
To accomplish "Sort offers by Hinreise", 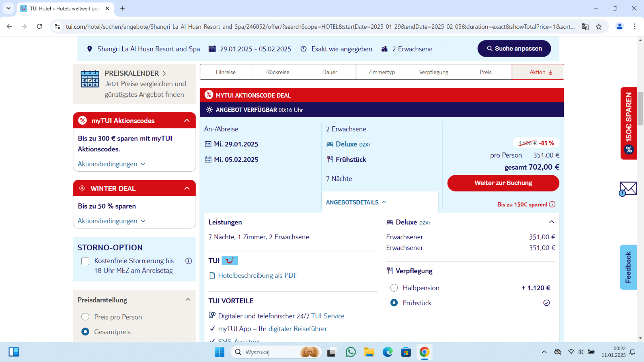I will coord(226,72).
